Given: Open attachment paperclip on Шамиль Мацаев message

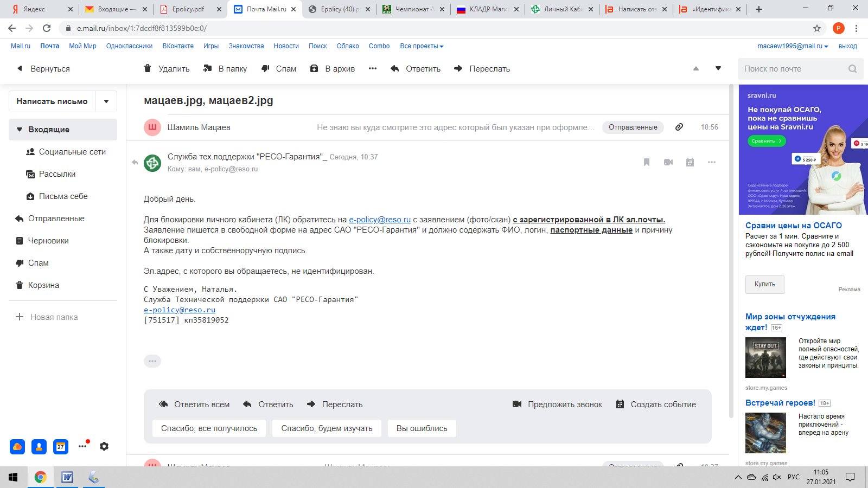Looking at the screenshot, I should click(679, 127).
